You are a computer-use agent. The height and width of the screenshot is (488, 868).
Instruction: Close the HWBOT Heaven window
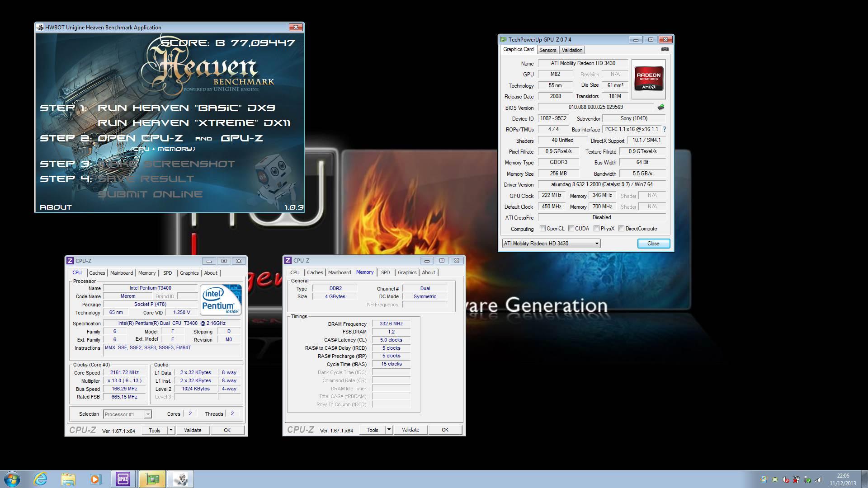pyautogui.click(x=296, y=28)
